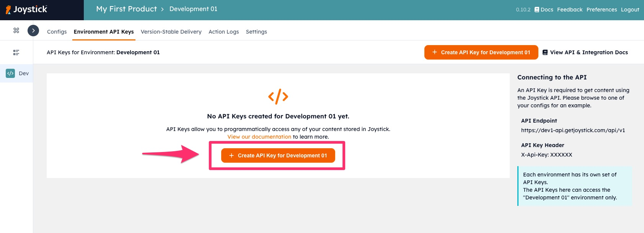Open Docs link in header
644x233 pixels.
(x=544, y=10)
